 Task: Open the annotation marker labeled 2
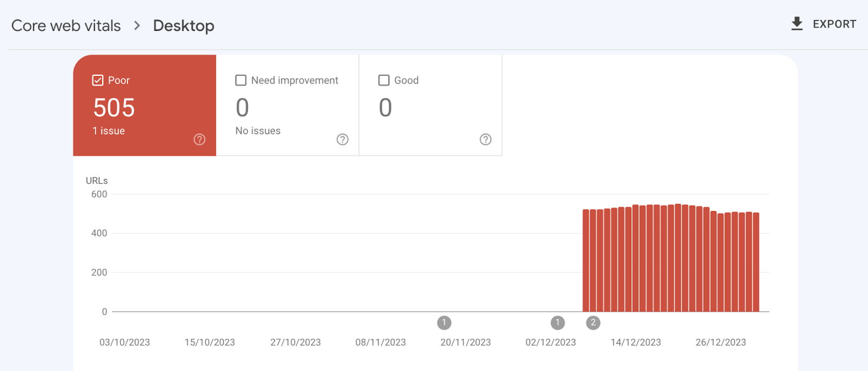tap(593, 323)
